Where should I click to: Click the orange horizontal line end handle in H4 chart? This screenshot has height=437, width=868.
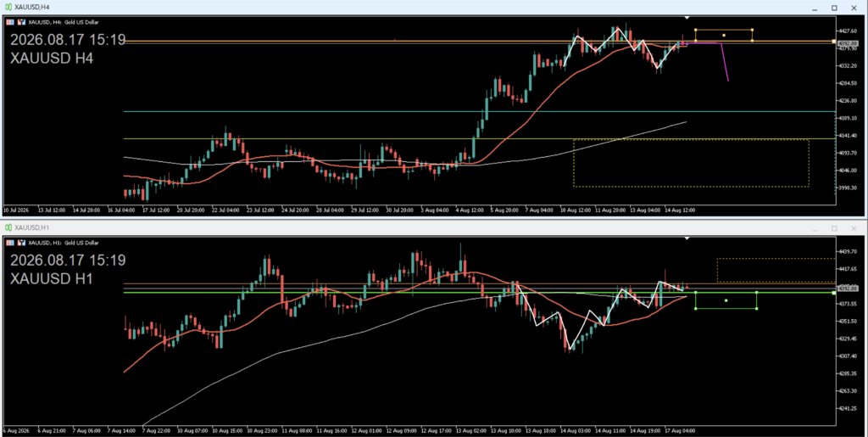pos(834,41)
